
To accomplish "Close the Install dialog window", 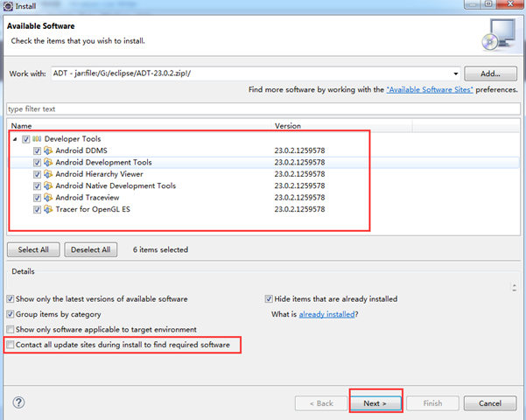I will (510, 4).
